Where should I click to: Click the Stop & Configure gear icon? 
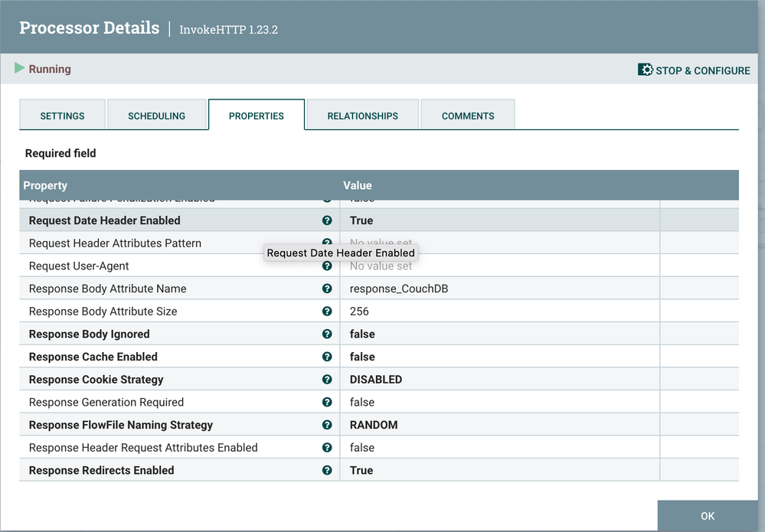pyautogui.click(x=645, y=70)
